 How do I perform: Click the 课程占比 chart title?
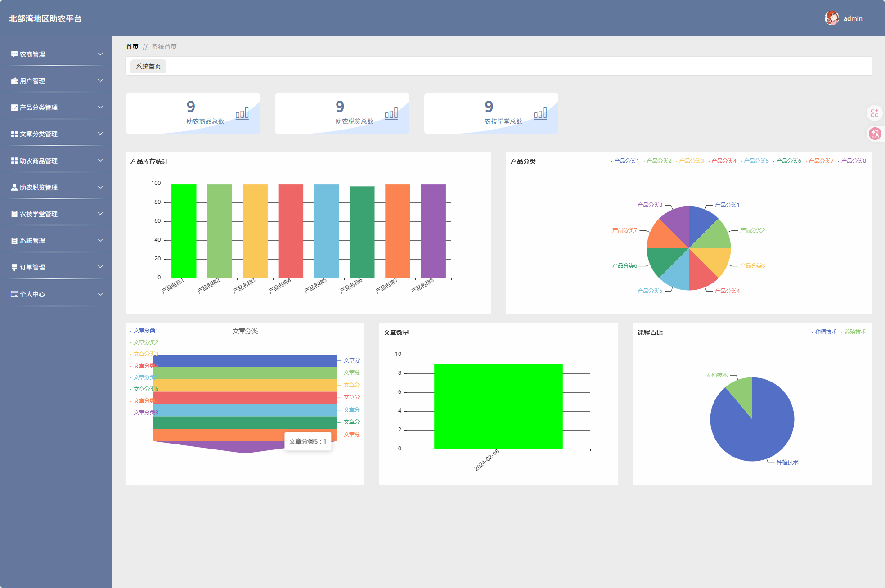coord(650,332)
